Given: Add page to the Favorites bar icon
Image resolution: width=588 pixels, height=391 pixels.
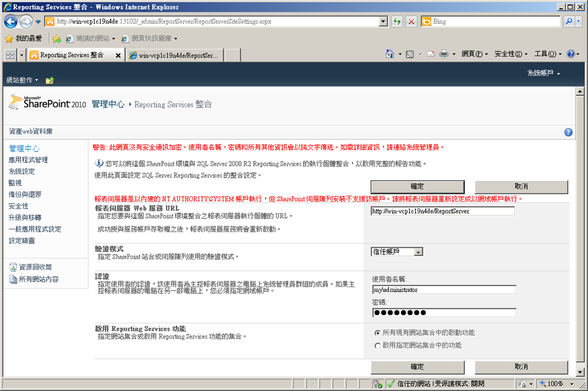Looking at the screenshot, I should pyautogui.click(x=57, y=38).
